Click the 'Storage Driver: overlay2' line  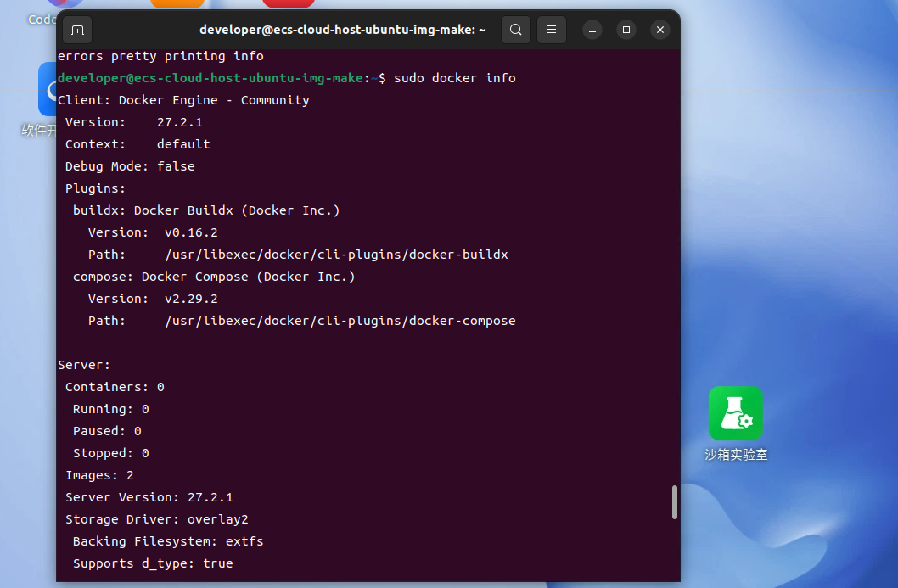point(156,519)
